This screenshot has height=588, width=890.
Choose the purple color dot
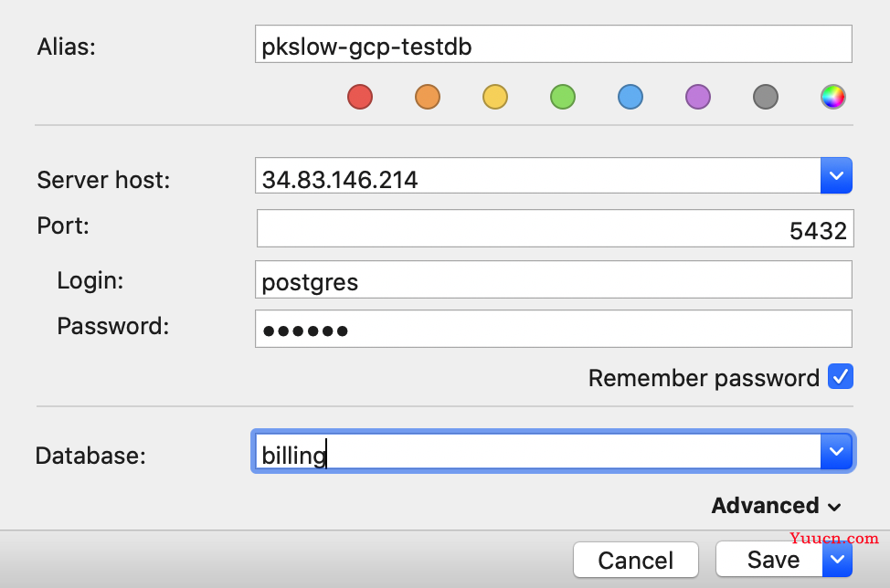pos(697,97)
